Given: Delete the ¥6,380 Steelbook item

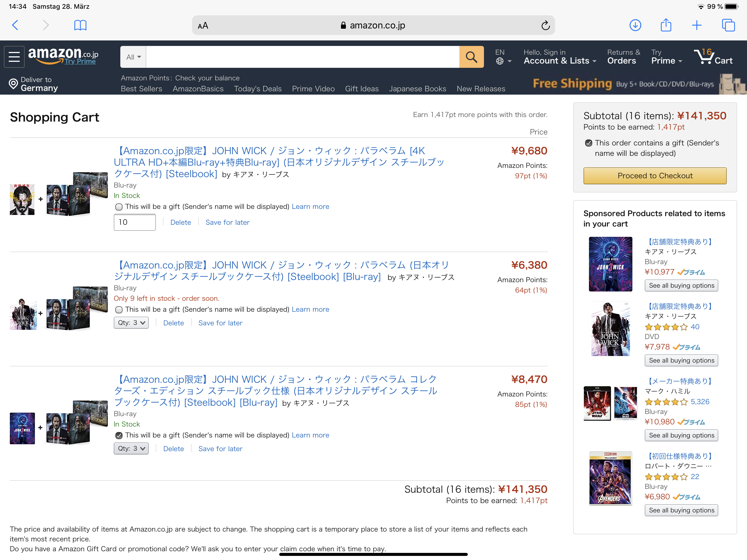Looking at the screenshot, I should coord(174,323).
